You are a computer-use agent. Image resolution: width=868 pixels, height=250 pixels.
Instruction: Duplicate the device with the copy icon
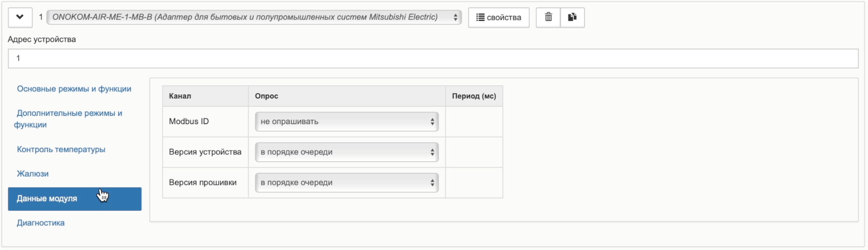coord(572,17)
